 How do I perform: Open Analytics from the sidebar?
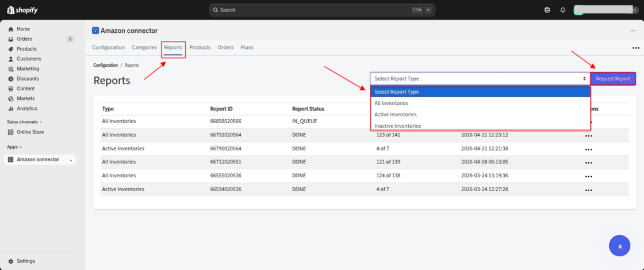[26, 108]
